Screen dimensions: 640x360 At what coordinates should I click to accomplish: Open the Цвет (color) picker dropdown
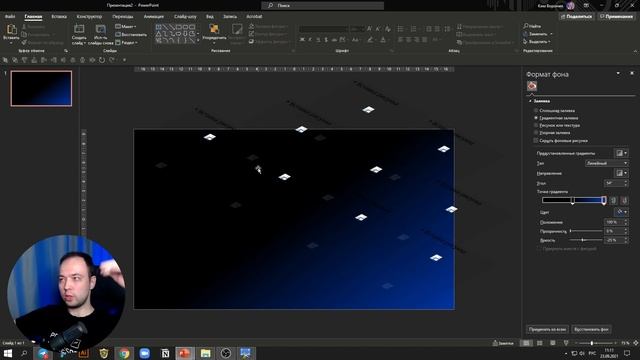point(621,212)
